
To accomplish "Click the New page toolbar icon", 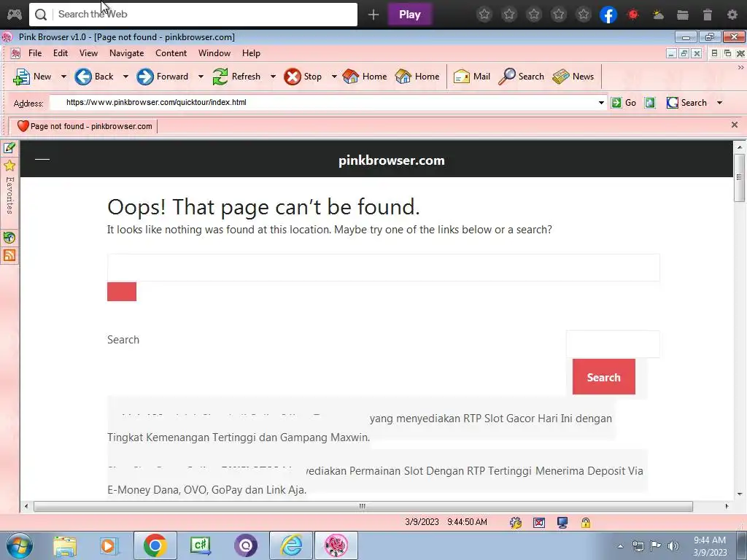I will coord(21,77).
